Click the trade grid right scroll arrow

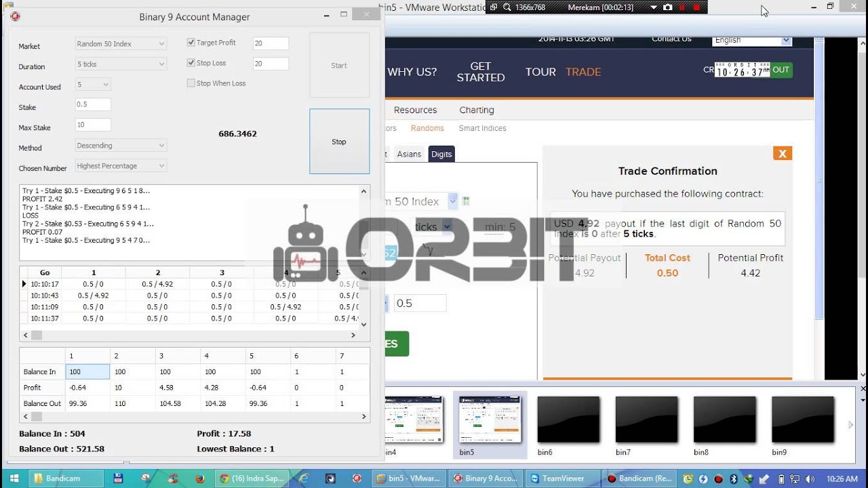pyautogui.click(x=353, y=335)
